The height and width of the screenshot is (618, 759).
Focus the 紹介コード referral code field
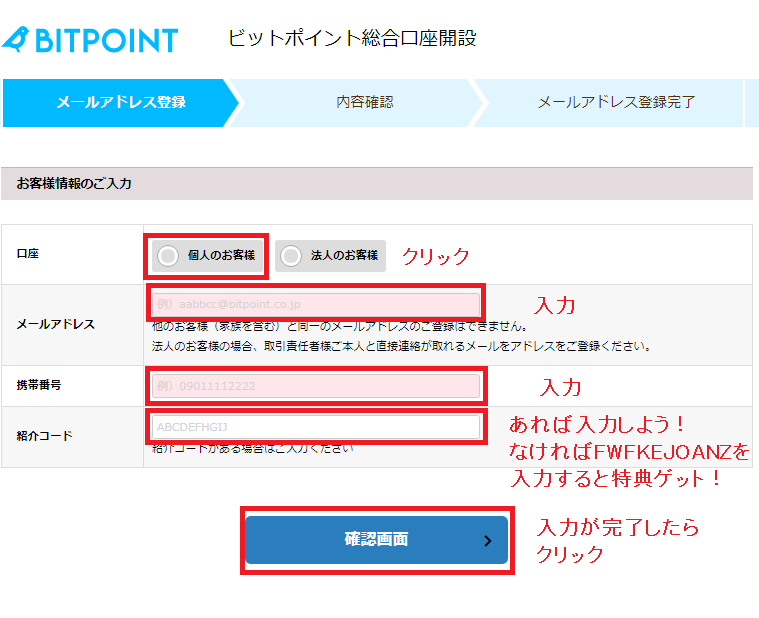[315, 427]
